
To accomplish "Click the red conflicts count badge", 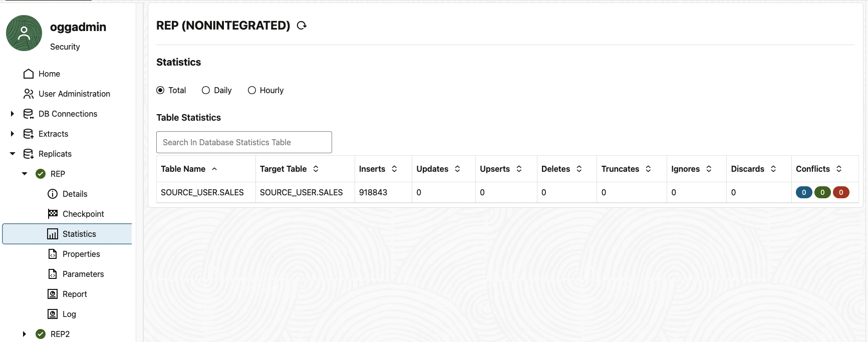I will coord(841,192).
